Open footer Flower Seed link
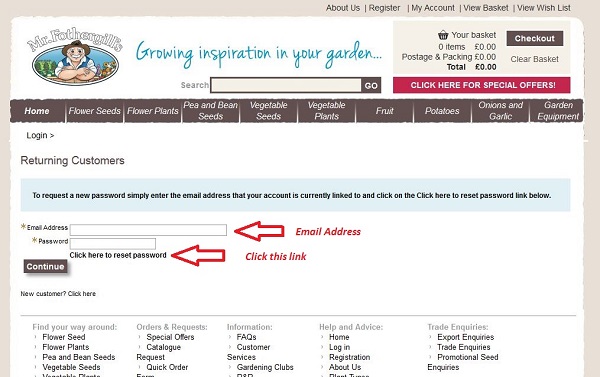Viewport: 600px width, 377px height. coord(64,337)
